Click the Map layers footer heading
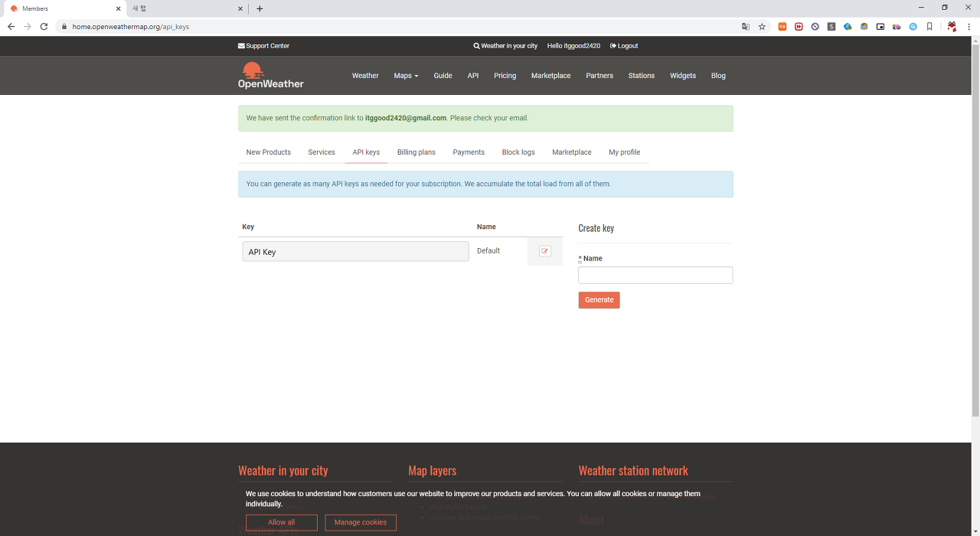 tap(433, 470)
